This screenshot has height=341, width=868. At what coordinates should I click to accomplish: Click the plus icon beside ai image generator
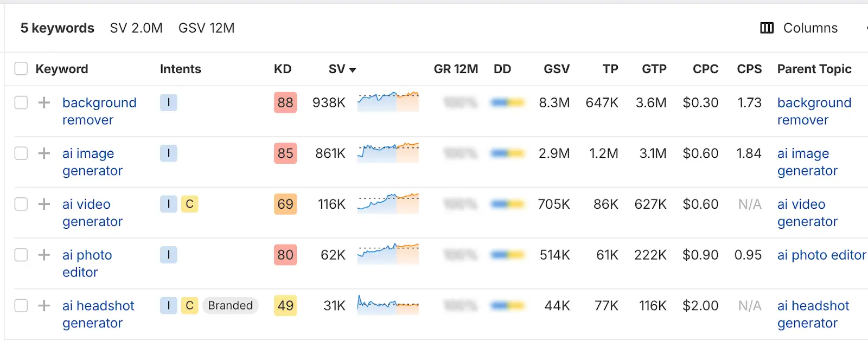point(44,153)
